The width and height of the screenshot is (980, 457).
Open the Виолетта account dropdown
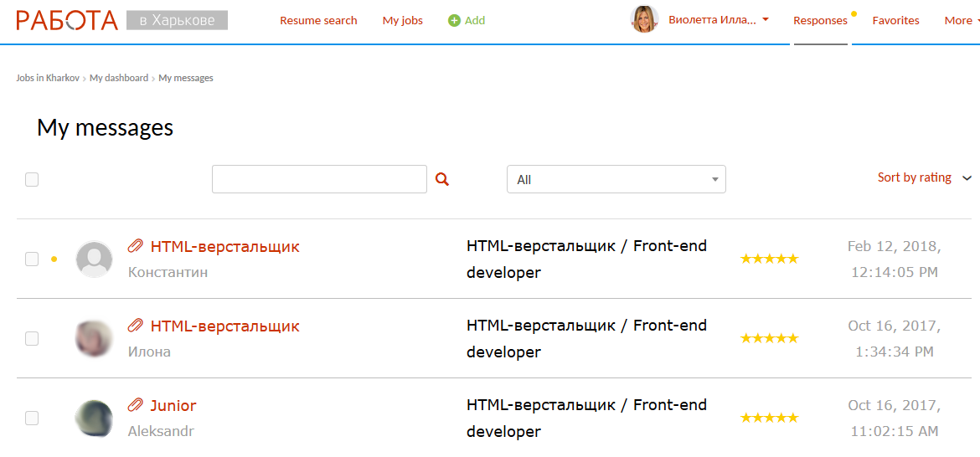point(718,20)
